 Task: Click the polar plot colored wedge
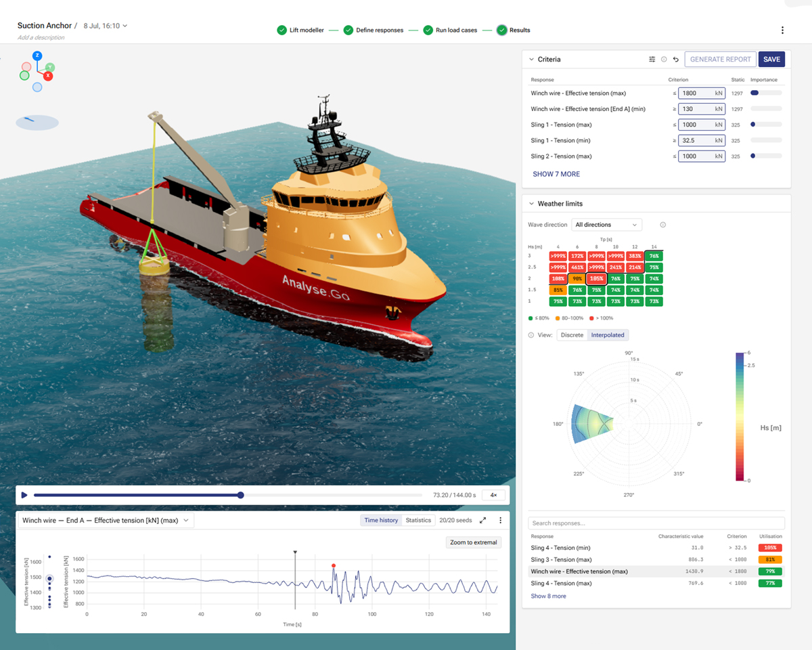591,424
